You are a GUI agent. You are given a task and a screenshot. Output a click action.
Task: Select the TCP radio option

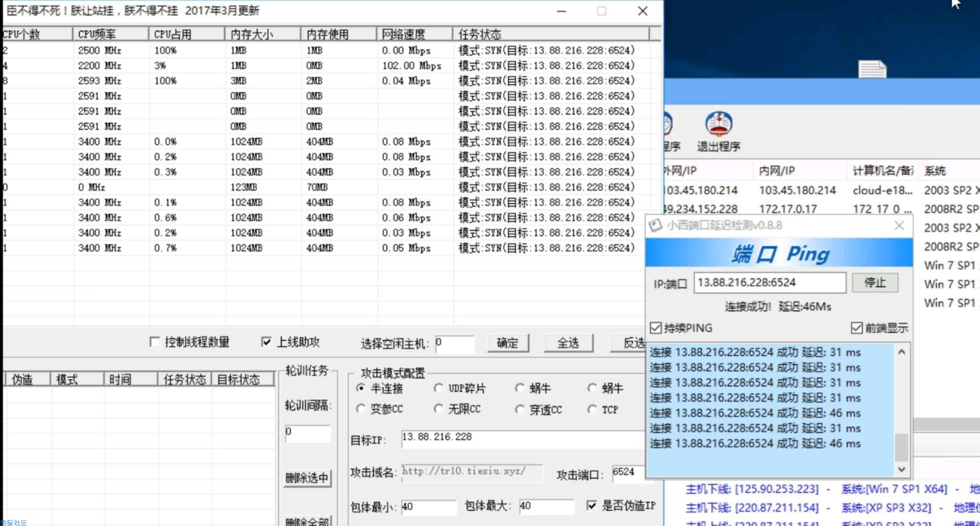592,409
